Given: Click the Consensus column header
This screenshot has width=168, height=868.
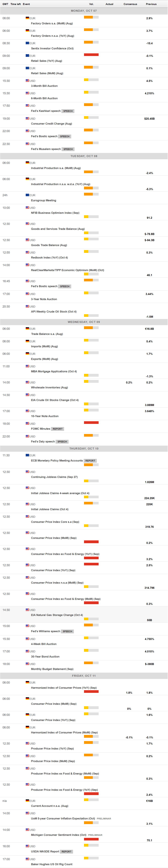Looking at the screenshot, I should pos(130,4).
